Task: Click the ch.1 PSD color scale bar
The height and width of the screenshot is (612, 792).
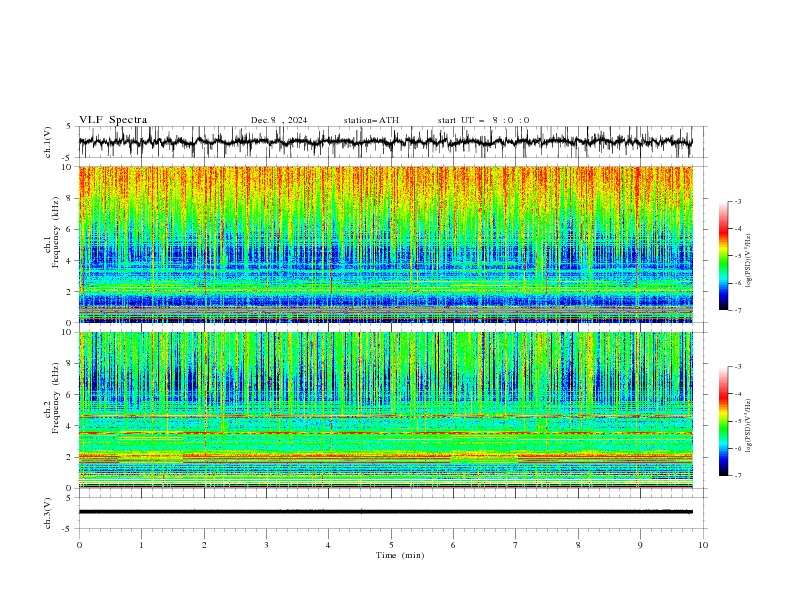Action: point(723,256)
